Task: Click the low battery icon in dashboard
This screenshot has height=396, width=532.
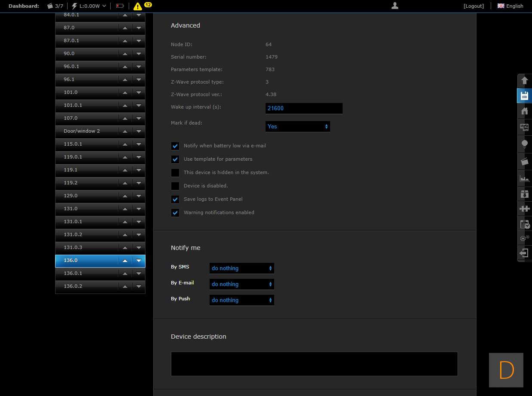Action: point(120,6)
